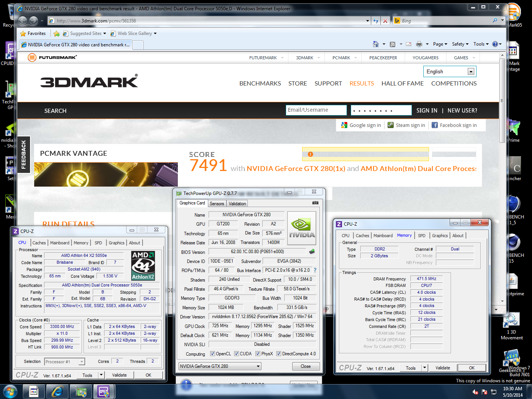The image size is (532, 399).
Task: Open Tools dropdown arrow in right CPU-Z window
Action: [x=425, y=368]
